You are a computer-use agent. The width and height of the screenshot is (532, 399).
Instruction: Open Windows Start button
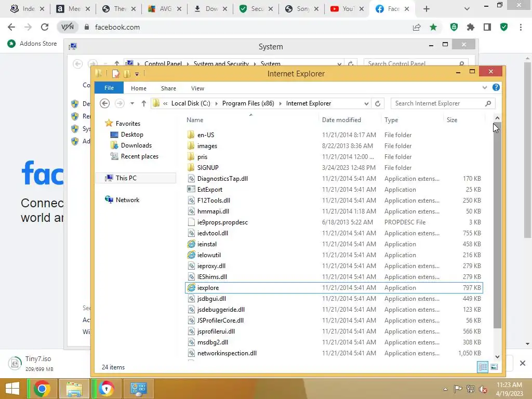(x=12, y=389)
